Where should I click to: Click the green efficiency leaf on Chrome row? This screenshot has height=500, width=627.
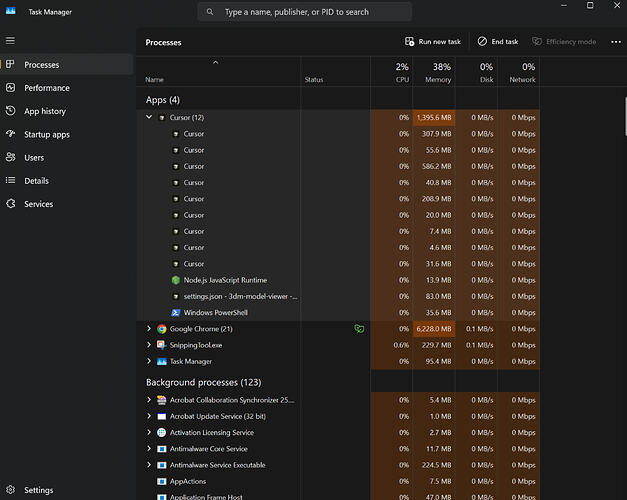coord(359,329)
